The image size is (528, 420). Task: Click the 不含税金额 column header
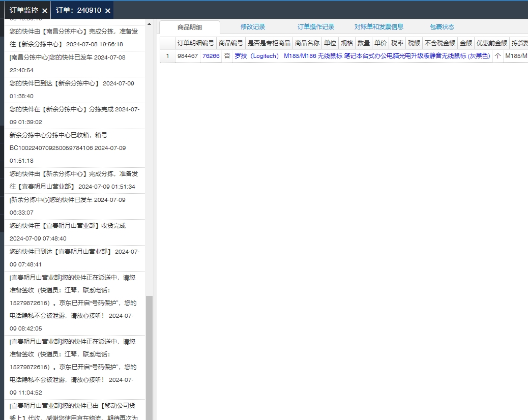click(440, 43)
